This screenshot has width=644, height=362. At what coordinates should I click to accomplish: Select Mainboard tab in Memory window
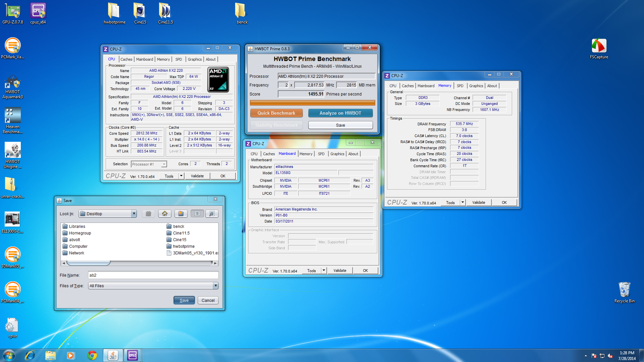tap(426, 86)
